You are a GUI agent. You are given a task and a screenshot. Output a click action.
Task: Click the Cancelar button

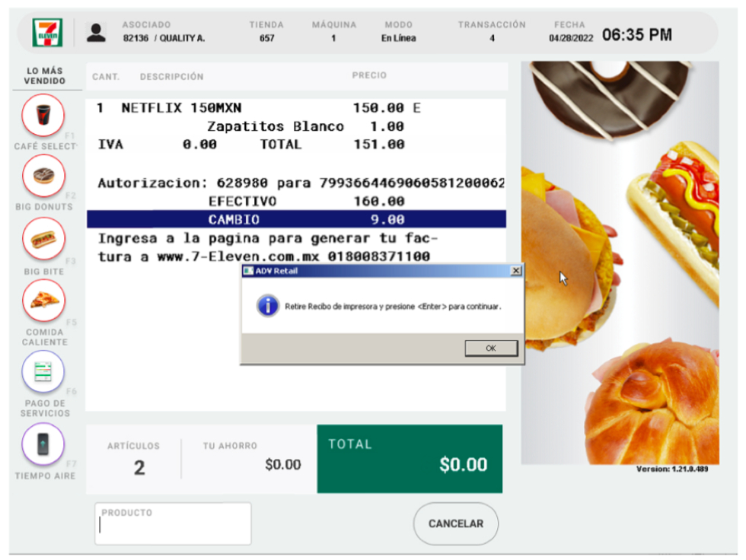tap(455, 523)
